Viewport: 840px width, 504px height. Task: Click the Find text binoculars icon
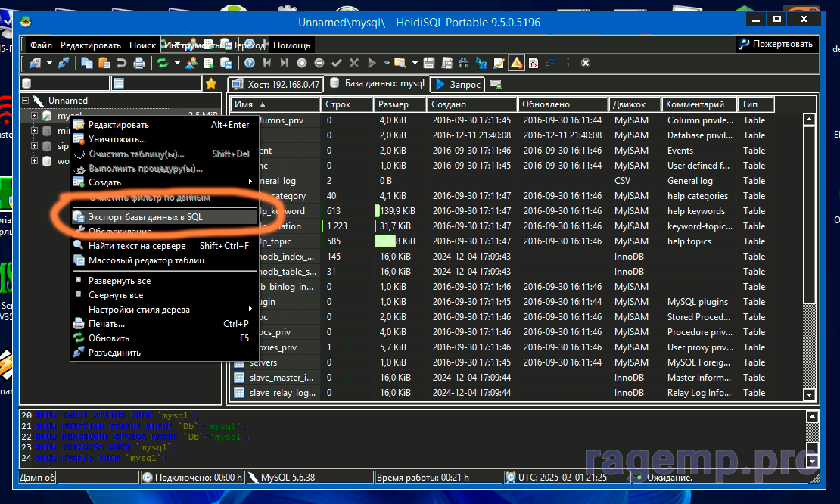pos(463,64)
